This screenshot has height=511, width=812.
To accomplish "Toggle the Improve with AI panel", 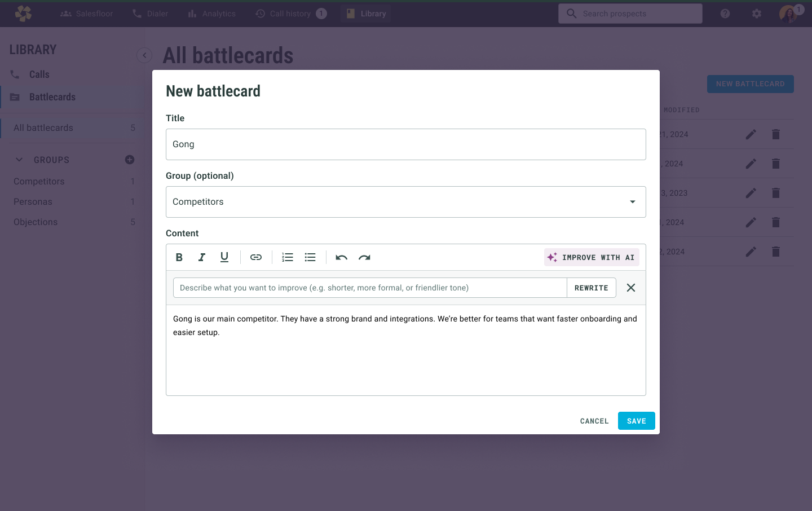I will (x=592, y=257).
